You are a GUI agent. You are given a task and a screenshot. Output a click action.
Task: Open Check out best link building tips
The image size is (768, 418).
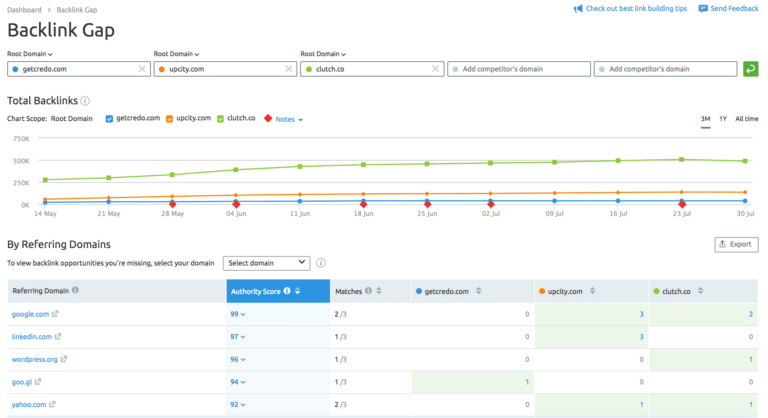pos(636,9)
